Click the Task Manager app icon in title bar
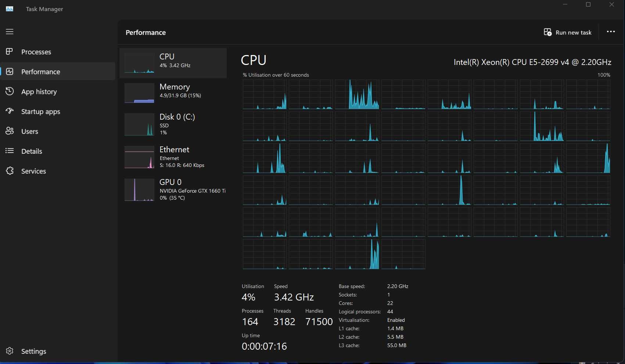 tap(10, 9)
